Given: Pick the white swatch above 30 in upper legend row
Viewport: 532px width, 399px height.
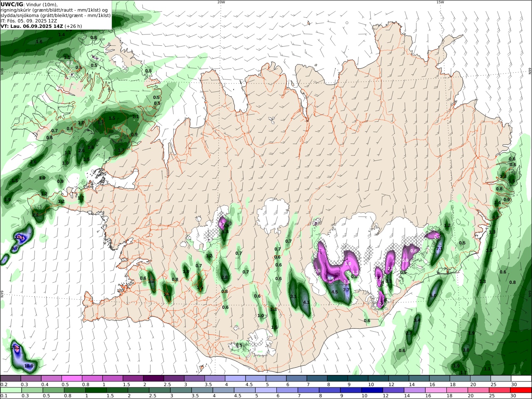Looking at the screenshot, I should coord(521,378).
